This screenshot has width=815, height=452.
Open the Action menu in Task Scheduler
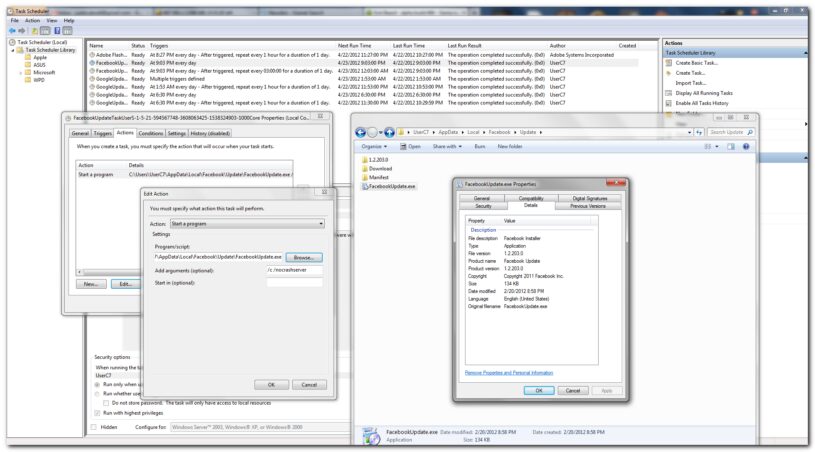(32, 20)
